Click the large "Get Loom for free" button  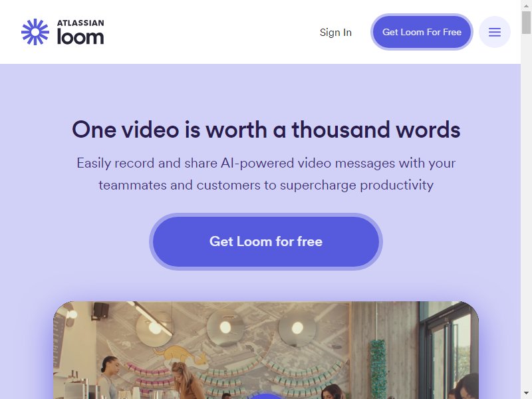pos(265,241)
